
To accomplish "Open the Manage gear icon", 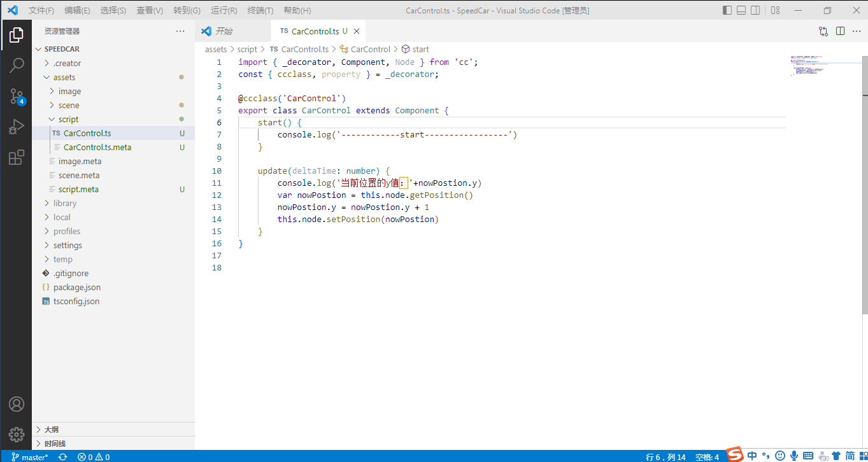I will pos(17,435).
